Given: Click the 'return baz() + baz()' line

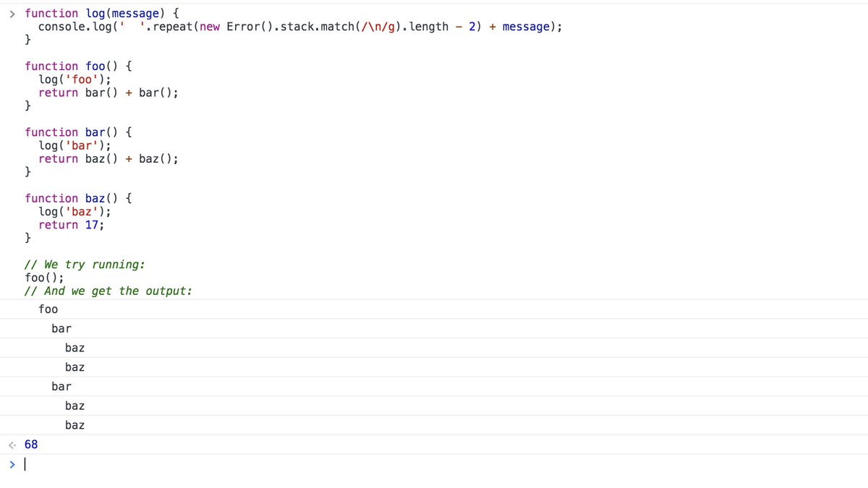Looking at the screenshot, I should (101, 158).
